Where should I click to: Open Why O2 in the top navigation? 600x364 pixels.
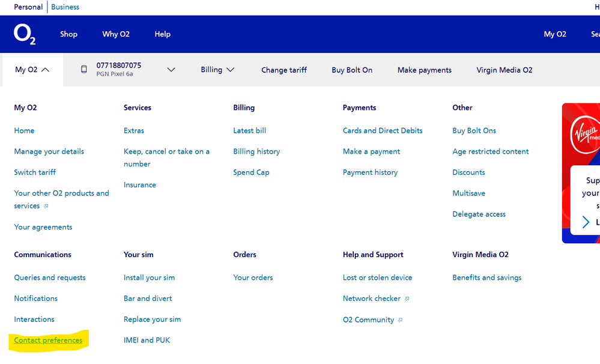pos(116,34)
